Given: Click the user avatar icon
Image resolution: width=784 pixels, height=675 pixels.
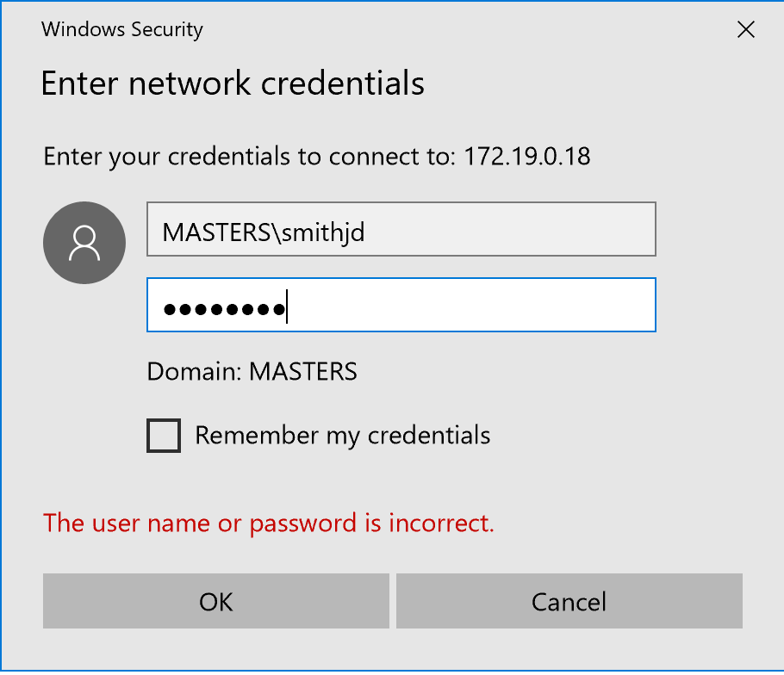Looking at the screenshot, I should 84,243.
